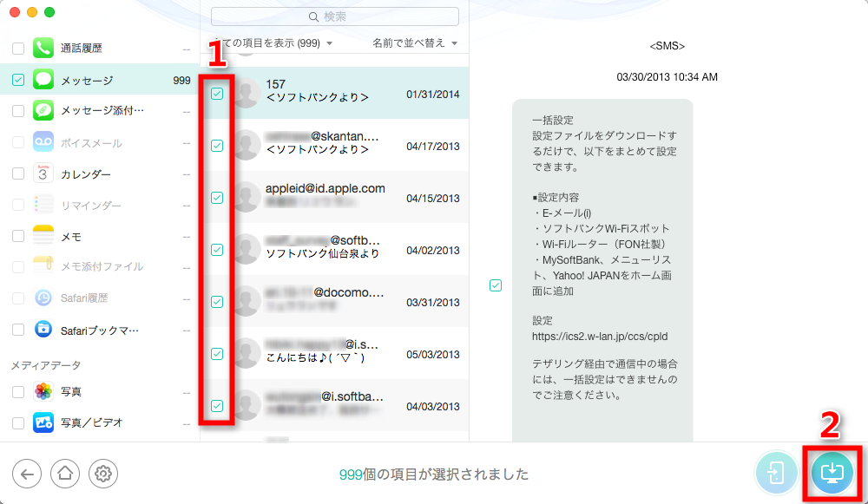The width and height of the screenshot is (868, 504).
Task: Click the green Messages bubble icon
Action: click(43, 80)
